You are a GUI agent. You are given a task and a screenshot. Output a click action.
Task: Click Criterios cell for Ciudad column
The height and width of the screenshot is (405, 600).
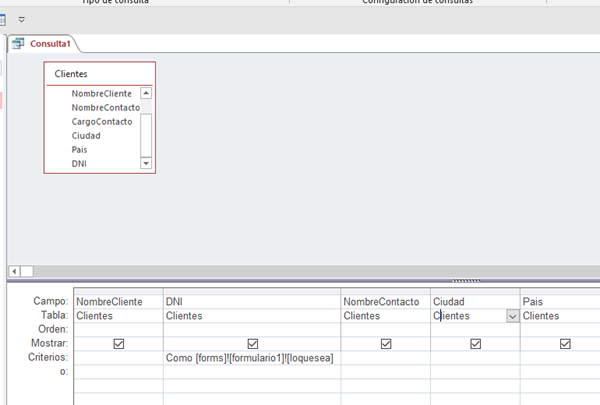point(475,358)
